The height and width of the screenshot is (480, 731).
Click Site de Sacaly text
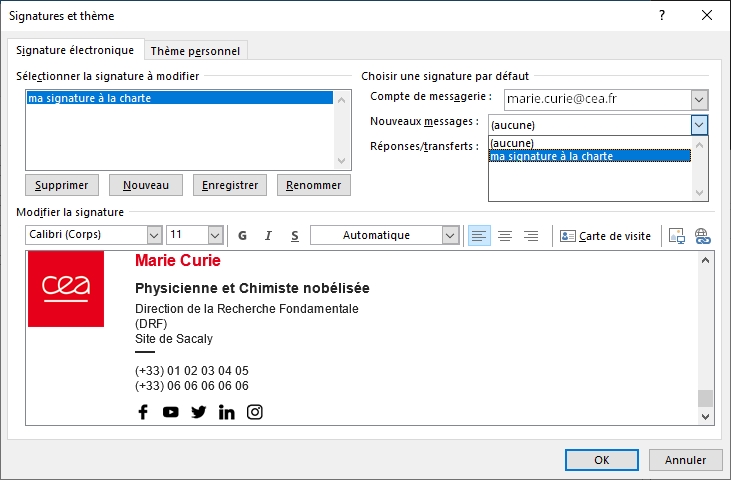(x=174, y=339)
